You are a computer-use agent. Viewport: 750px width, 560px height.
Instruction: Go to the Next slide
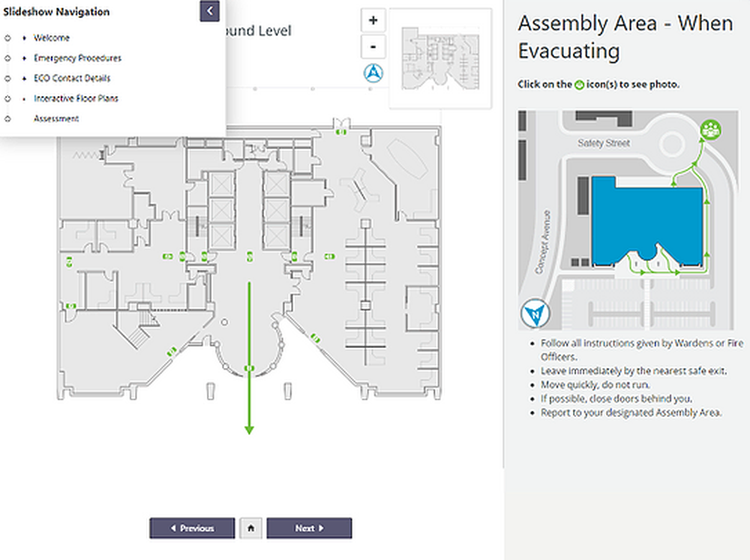(x=310, y=528)
